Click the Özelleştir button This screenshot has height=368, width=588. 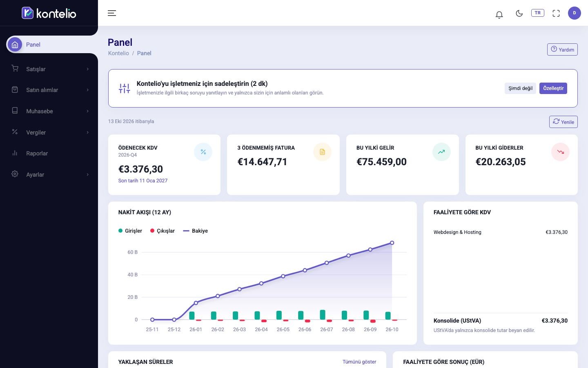click(x=553, y=88)
